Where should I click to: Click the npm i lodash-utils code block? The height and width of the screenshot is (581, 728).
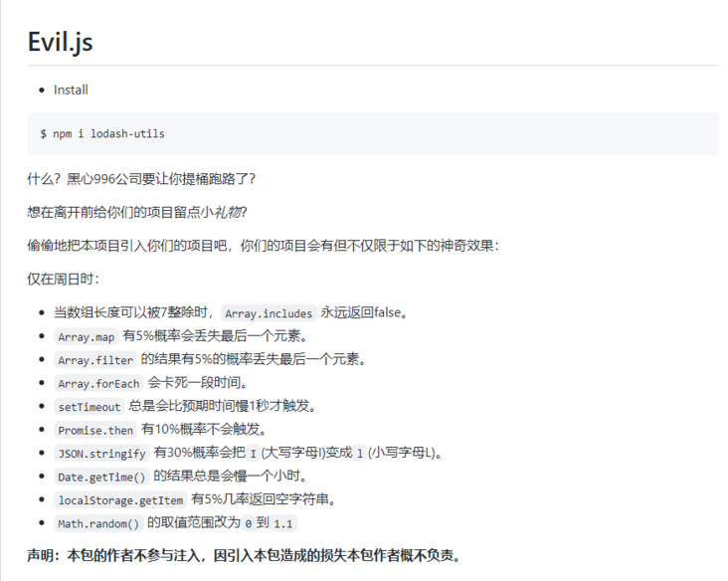pos(102,133)
